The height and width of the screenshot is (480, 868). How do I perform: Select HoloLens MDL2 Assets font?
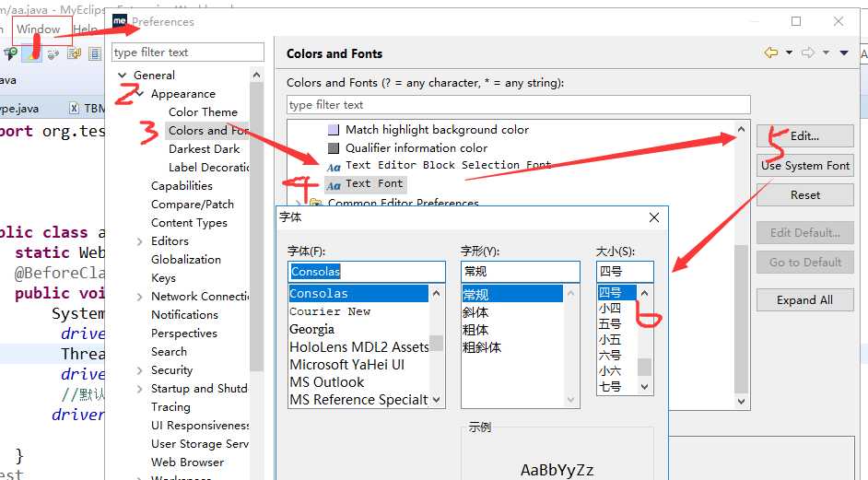(358, 347)
